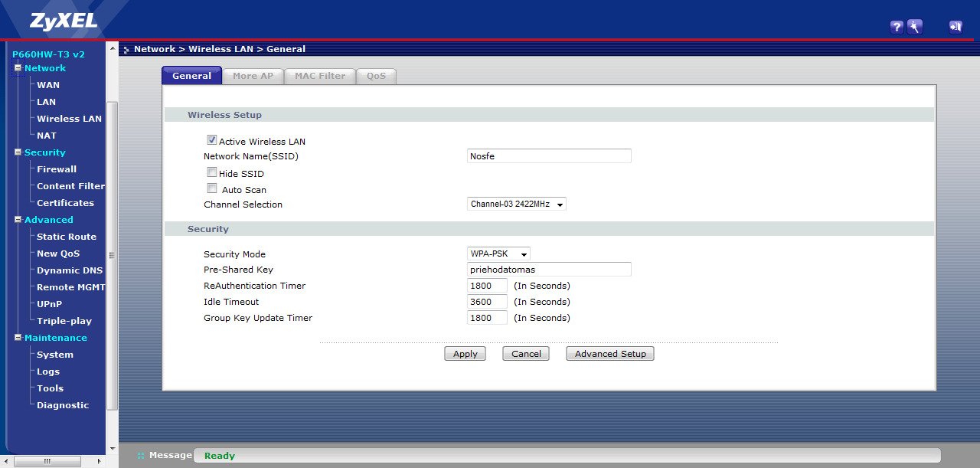Image resolution: width=980 pixels, height=468 pixels.
Task: Enable the Hide SSID checkbox
Action: click(212, 173)
